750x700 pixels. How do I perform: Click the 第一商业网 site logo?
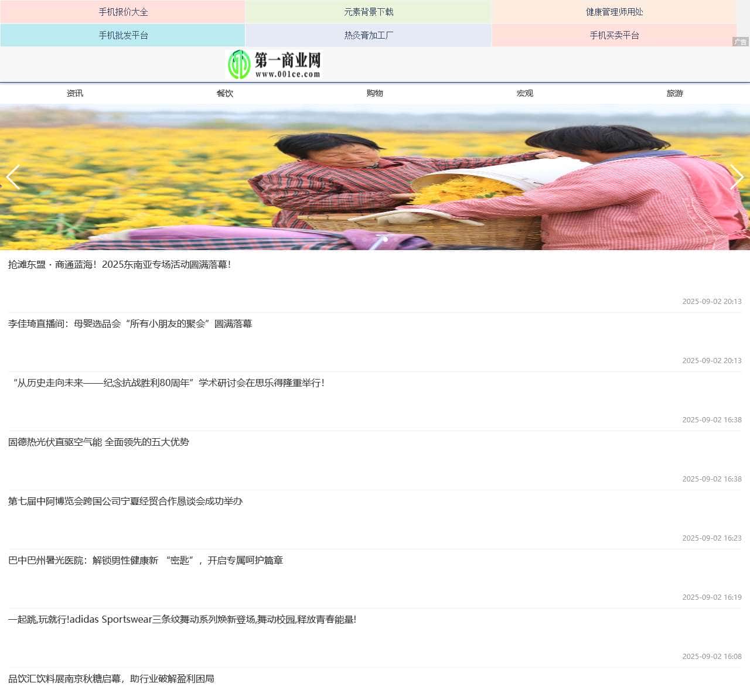pos(274,64)
